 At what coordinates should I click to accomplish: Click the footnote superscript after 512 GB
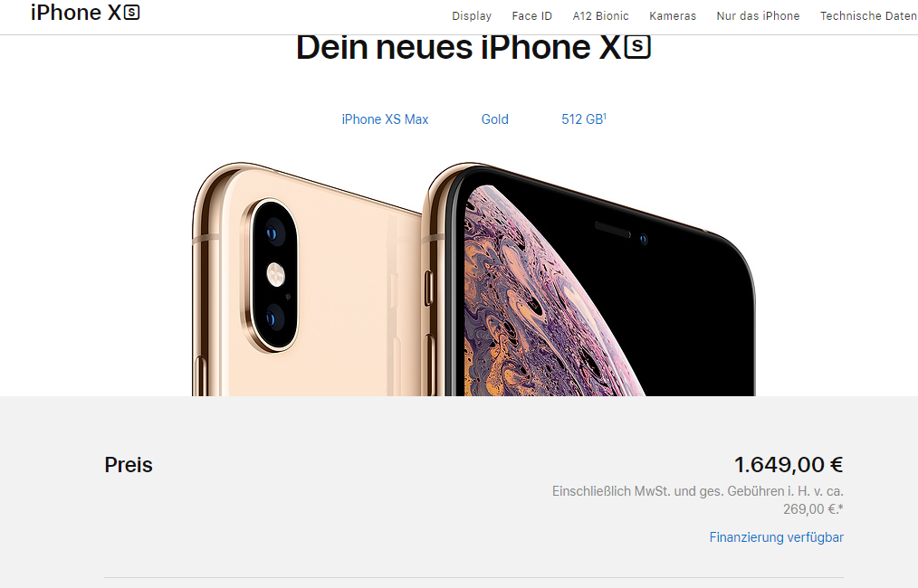coord(605,116)
